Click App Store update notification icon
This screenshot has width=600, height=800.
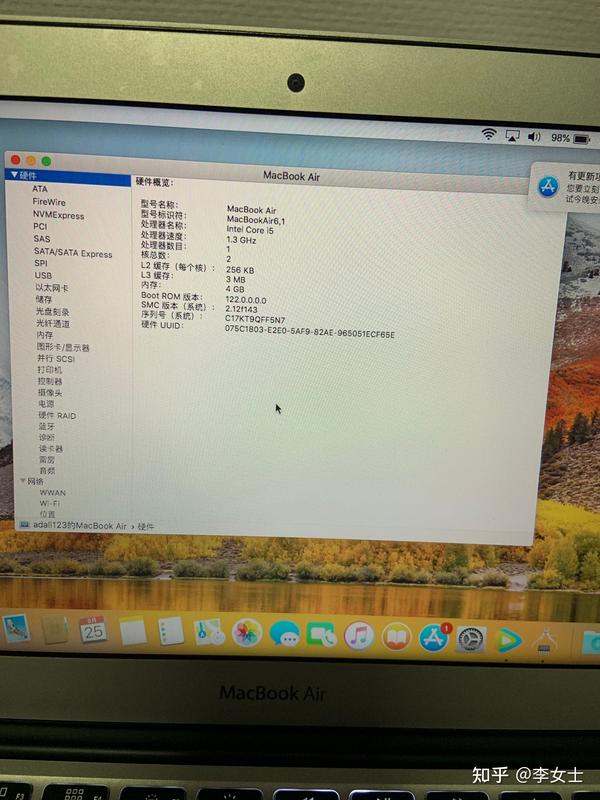pos(548,187)
